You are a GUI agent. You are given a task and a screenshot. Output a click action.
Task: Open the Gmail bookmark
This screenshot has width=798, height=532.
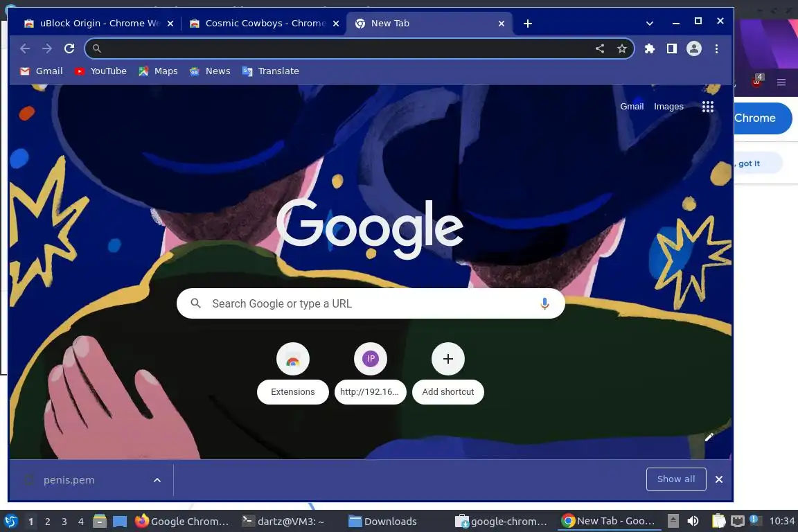pyautogui.click(x=42, y=71)
